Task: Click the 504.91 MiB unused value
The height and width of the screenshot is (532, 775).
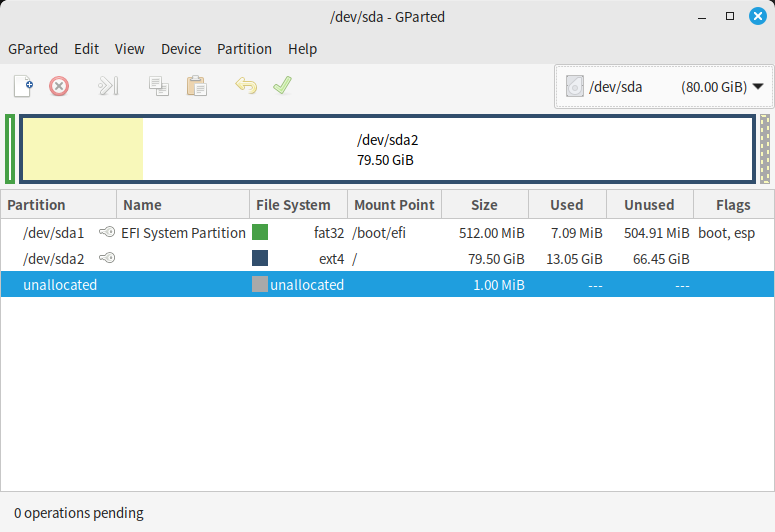Action: [656, 232]
